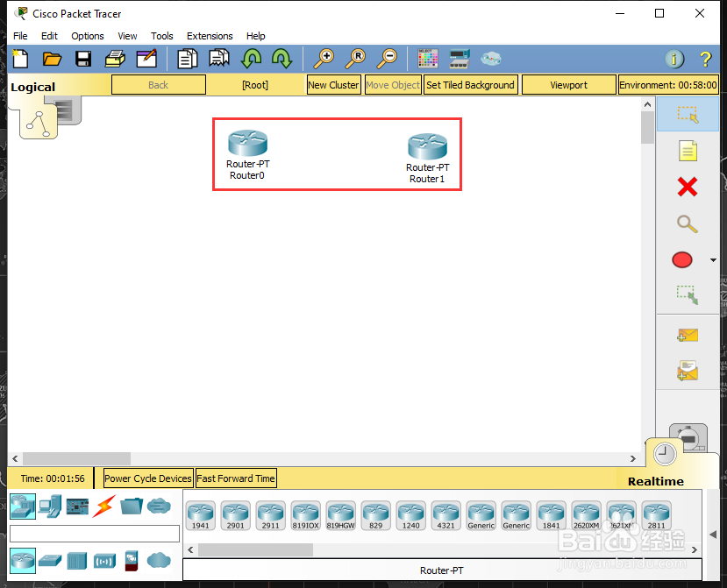
Task: Select the Delete tool (red X)
Action: click(688, 187)
